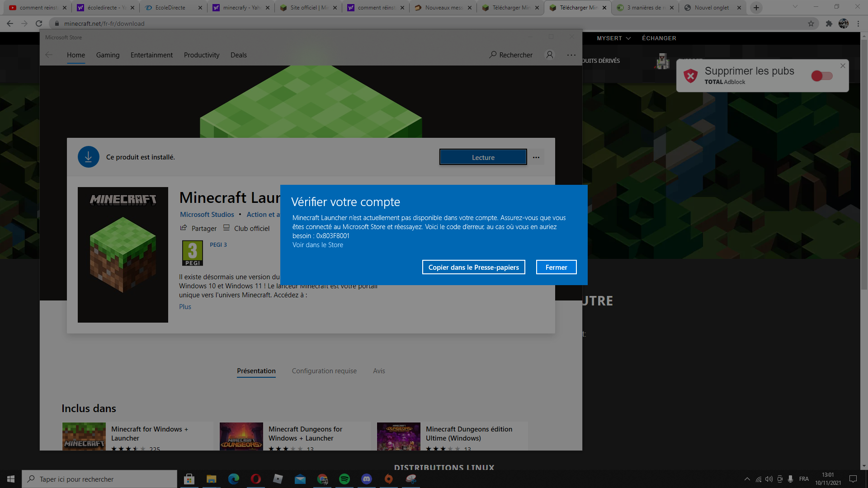Open Minecraft Dungeons for Windows + Launcher
The image size is (868, 488).
pyautogui.click(x=295, y=436)
